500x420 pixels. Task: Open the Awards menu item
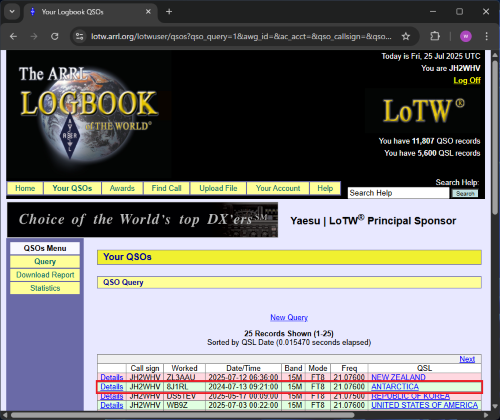[122, 188]
